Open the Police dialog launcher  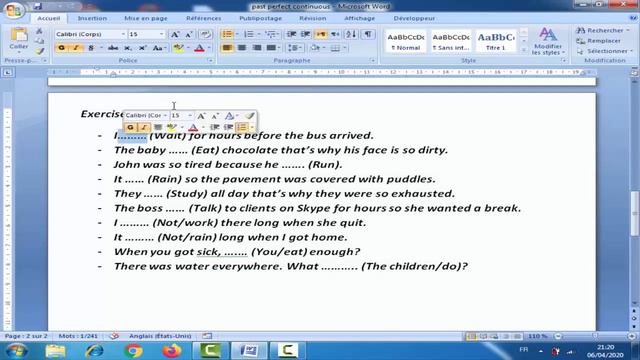(211, 60)
